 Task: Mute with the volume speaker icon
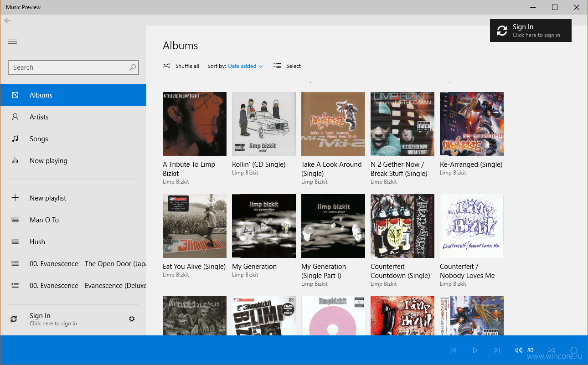pyautogui.click(x=519, y=350)
